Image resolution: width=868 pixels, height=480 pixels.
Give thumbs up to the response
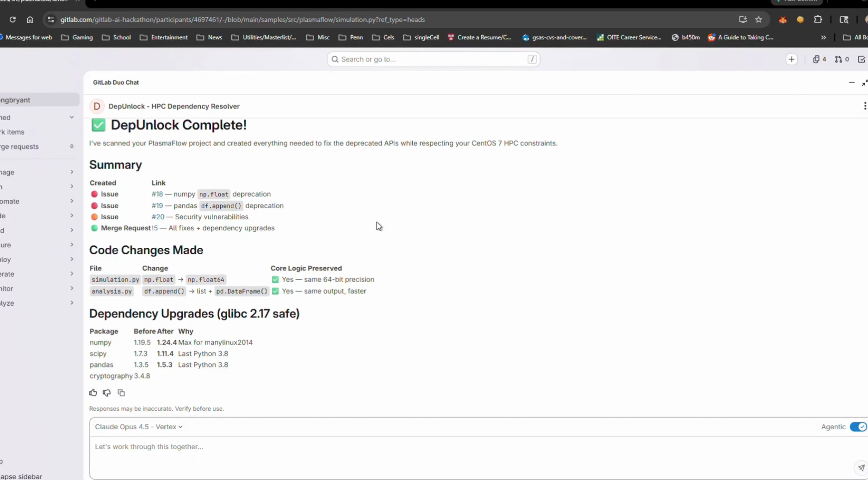tap(93, 393)
